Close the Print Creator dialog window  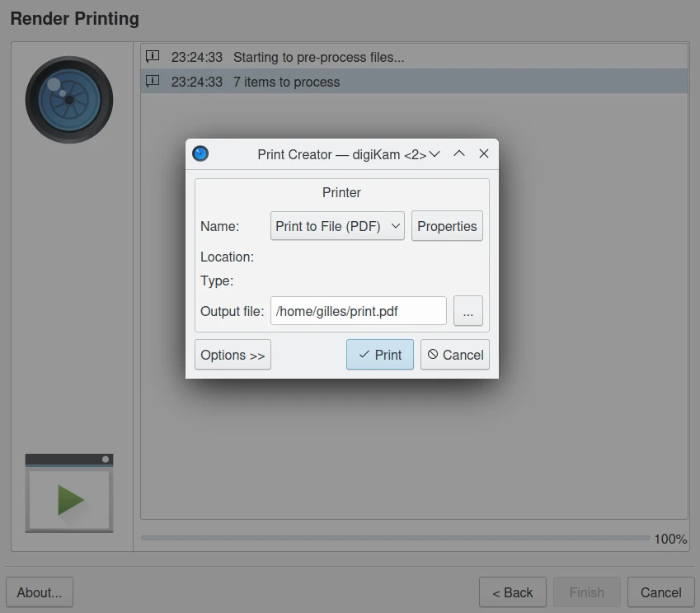(484, 154)
